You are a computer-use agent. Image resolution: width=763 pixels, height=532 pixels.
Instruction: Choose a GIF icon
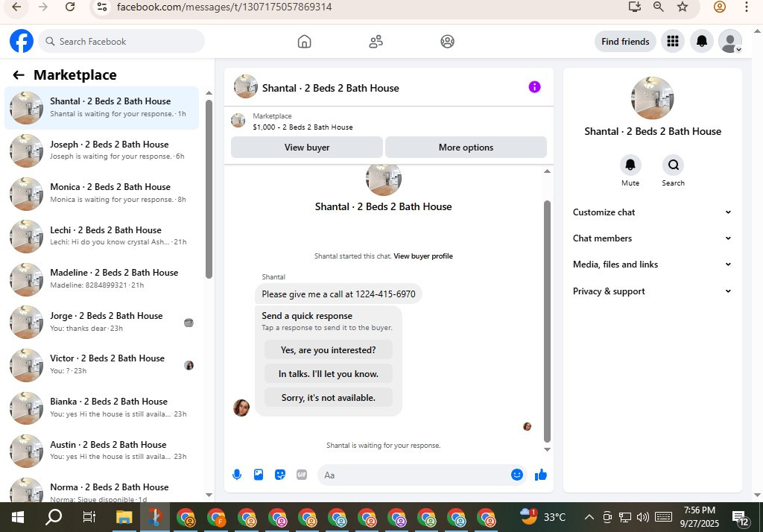pyautogui.click(x=302, y=475)
